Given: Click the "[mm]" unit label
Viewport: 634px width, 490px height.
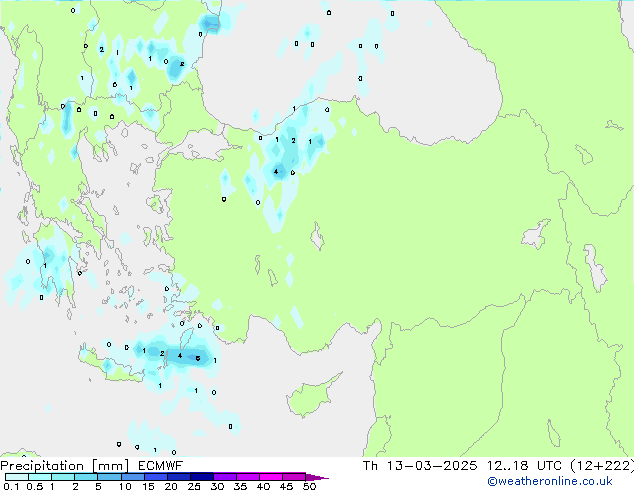Looking at the screenshot, I should pos(110,466).
